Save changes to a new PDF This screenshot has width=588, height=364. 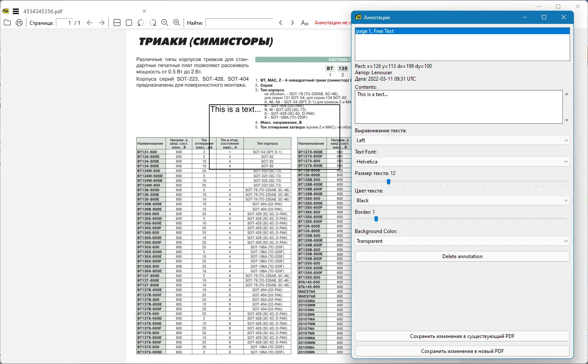(462, 351)
